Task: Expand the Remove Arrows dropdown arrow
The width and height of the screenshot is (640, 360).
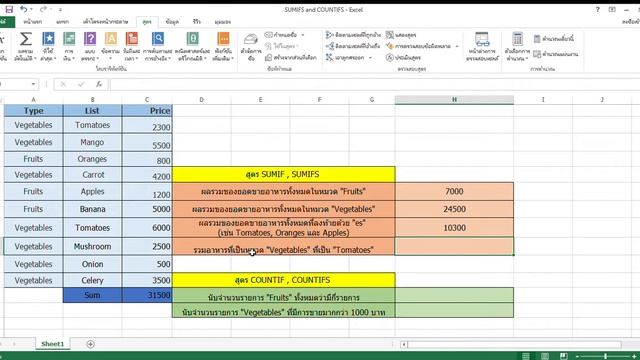Action: [x=370, y=58]
